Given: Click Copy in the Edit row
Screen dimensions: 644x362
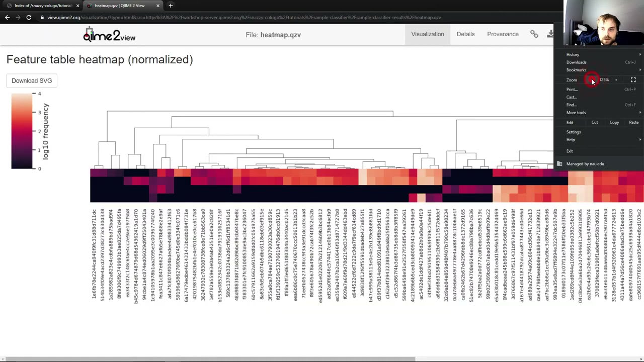Looking at the screenshot, I should click(x=614, y=122).
